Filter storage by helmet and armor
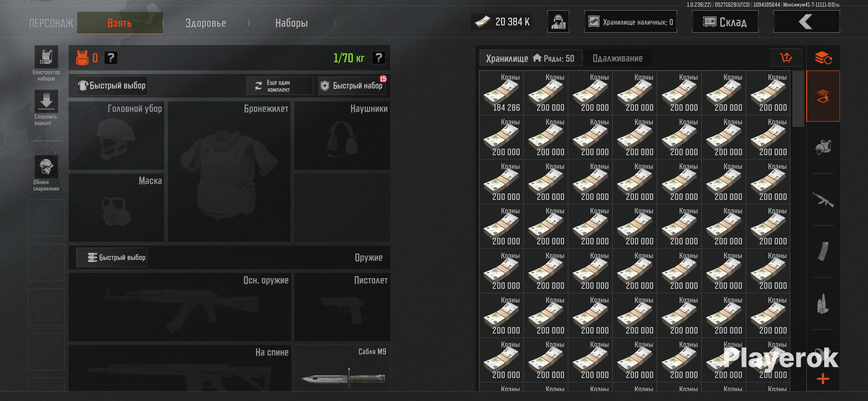868x401 pixels. coord(823,148)
